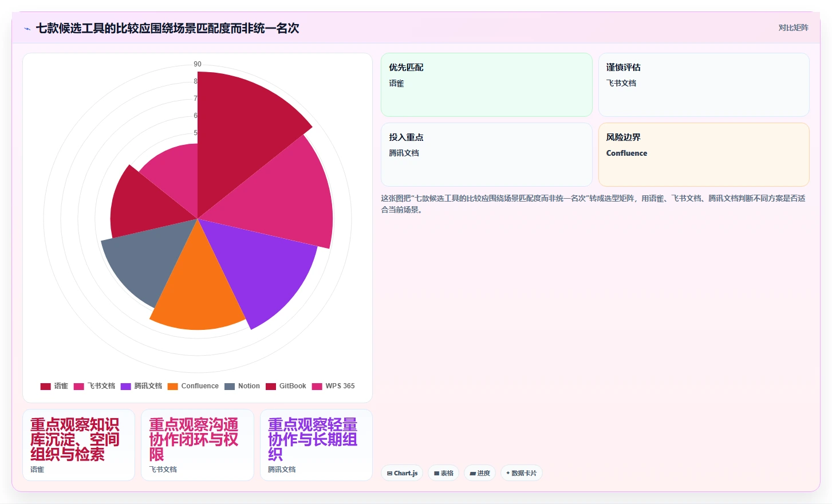Open the 优先匹配 card
The width and height of the screenshot is (832, 504).
tap(487, 85)
